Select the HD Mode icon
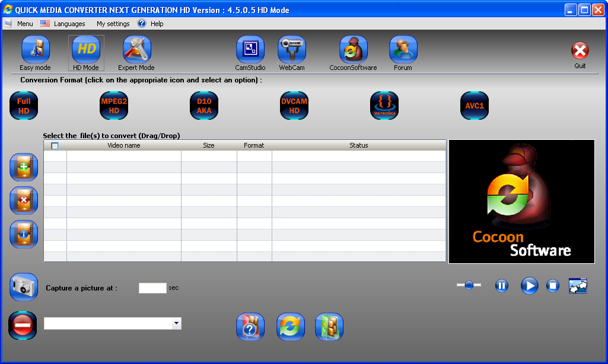This screenshot has height=364, width=608. pos(86,49)
